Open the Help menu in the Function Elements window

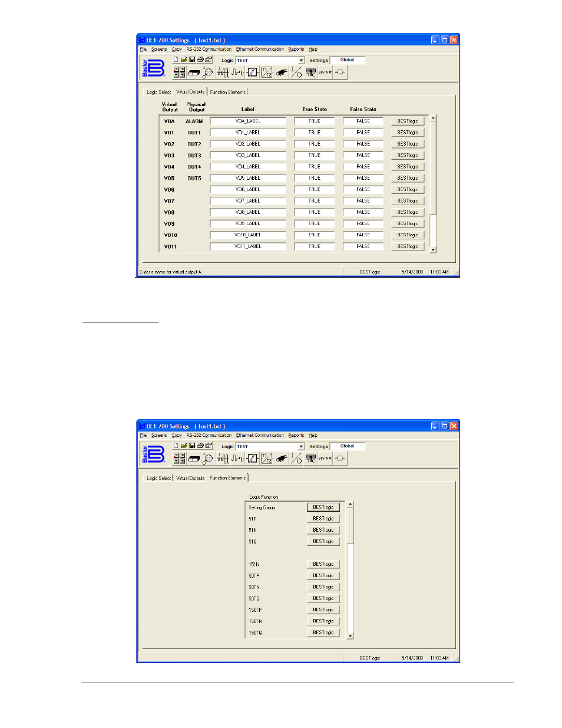coord(313,436)
